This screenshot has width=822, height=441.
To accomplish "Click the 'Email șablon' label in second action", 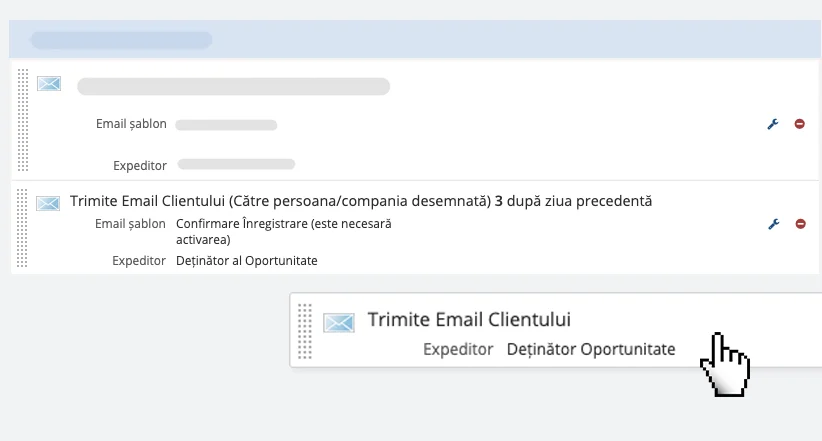I will 130,224.
